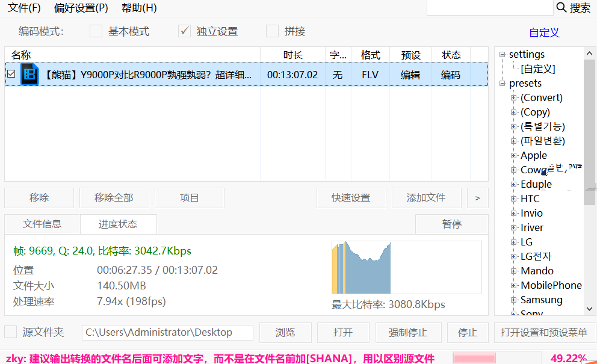Click the 暂停 button
This screenshot has width=597, height=364.
(x=452, y=224)
